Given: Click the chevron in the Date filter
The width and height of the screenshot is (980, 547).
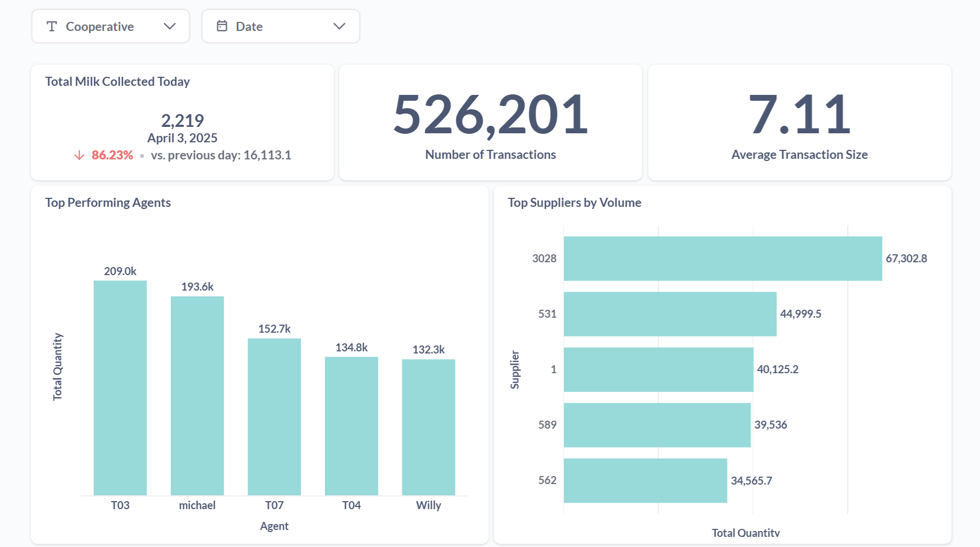Looking at the screenshot, I should pos(339,26).
